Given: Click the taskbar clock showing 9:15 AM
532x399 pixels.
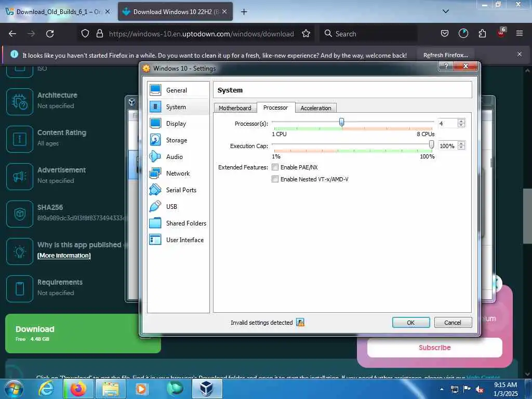Looking at the screenshot, I should [506, 389].
